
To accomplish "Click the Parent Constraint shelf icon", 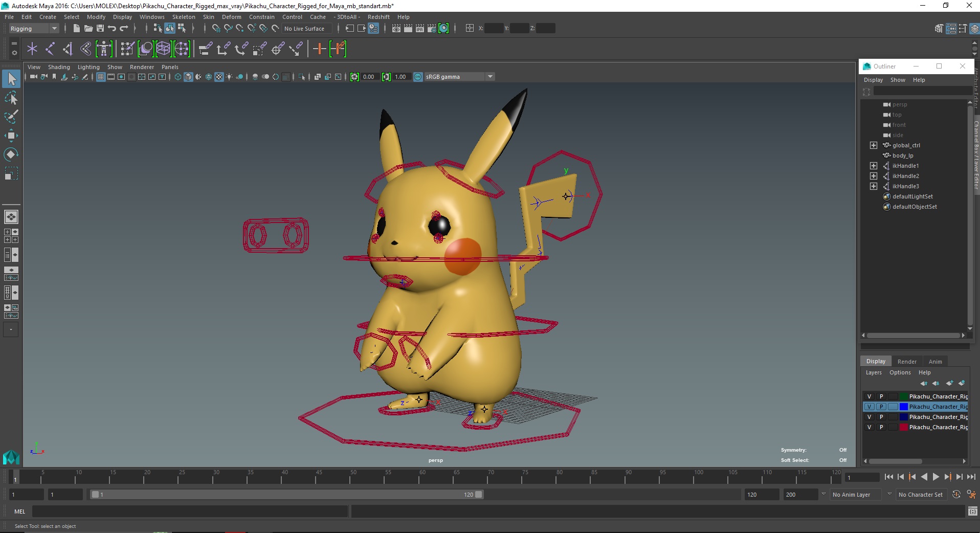I will pos(205,49).
